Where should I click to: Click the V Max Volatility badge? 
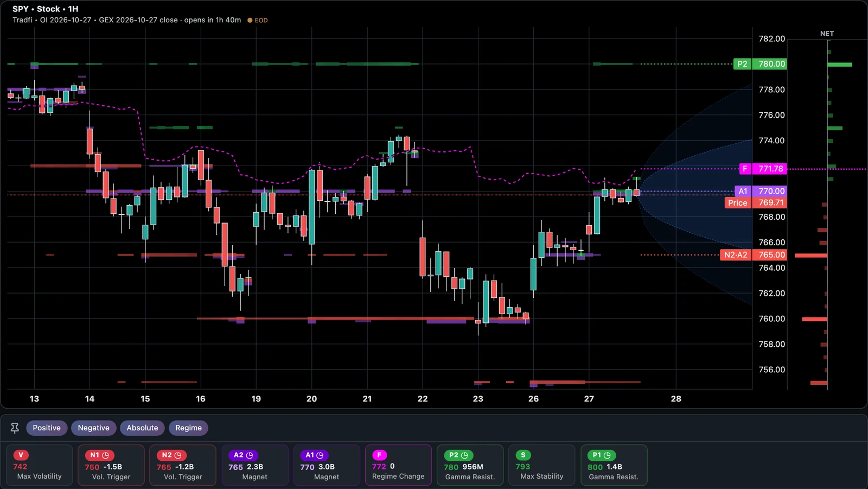point(21,455)
